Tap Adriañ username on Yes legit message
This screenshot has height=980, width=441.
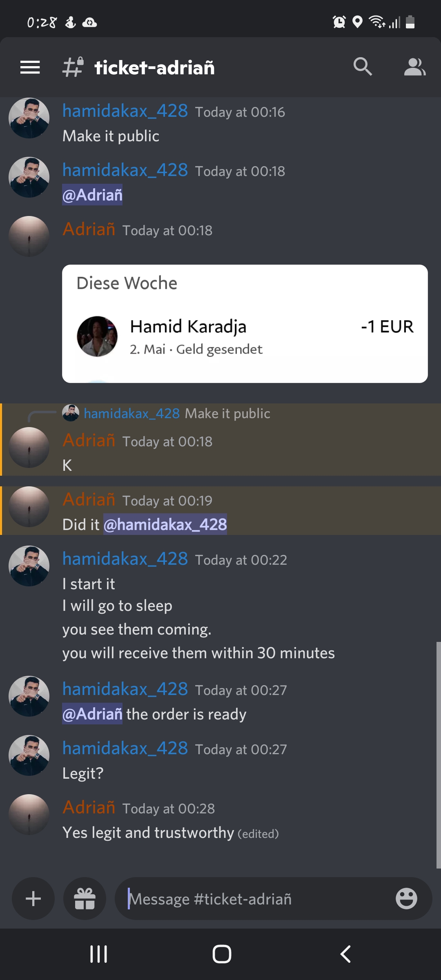point(89,807)
